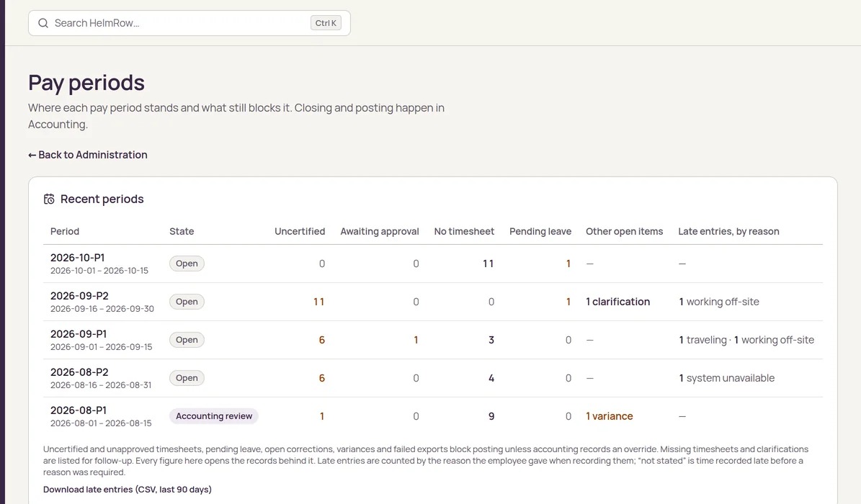The width and height of the screenshot is (861, 504).
Task: Click the Uncertified column header
Action: pos(300,231)
